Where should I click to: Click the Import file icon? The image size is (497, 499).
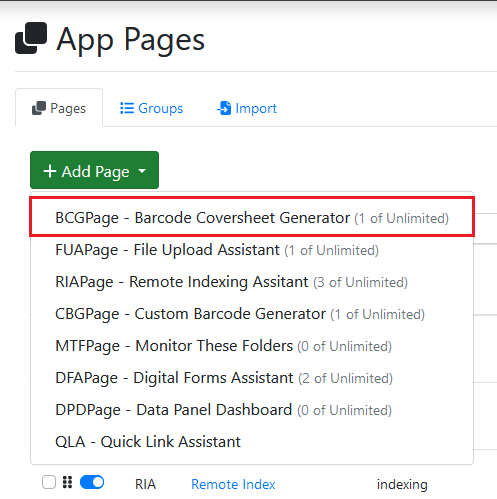[224, 108]
